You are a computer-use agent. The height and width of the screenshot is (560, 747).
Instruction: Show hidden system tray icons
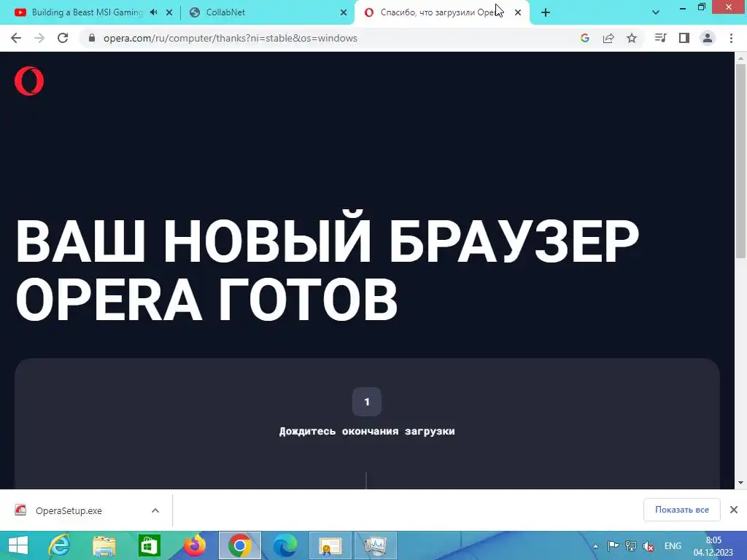(x=595, y=546)
